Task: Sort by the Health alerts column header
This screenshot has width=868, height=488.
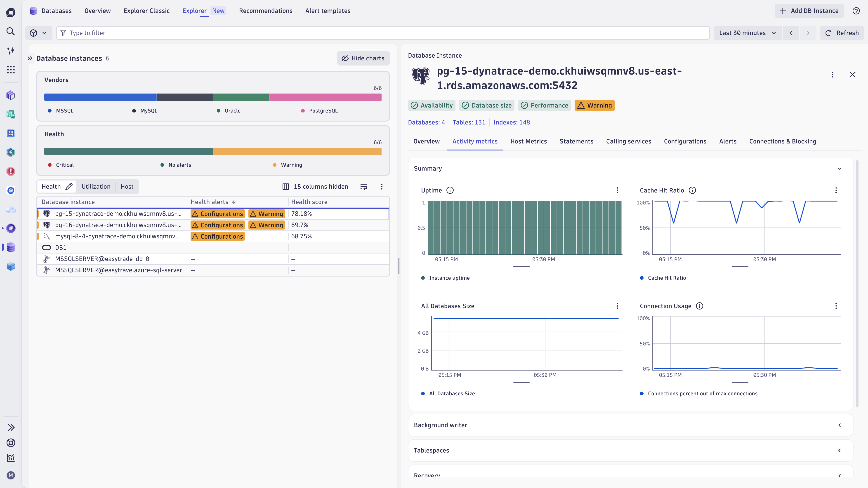Action: 213,202
